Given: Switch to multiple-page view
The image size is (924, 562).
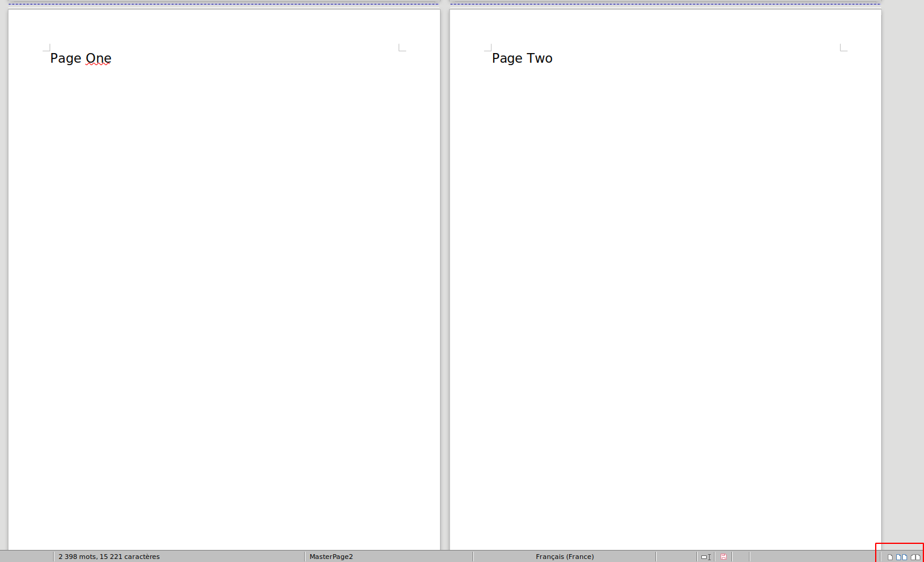Looking at the screenshot, I should tap(902, 557).
